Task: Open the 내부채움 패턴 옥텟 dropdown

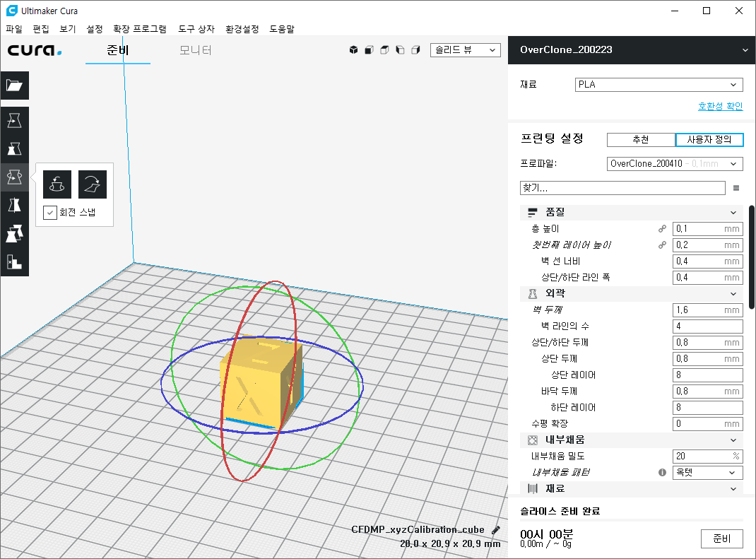Action: 707,473
